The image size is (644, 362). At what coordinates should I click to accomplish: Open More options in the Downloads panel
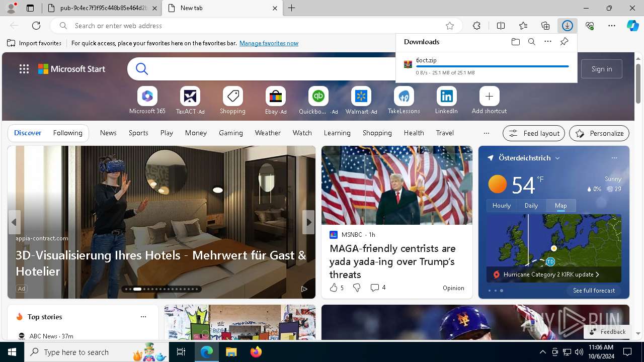(x=548, y=42)
